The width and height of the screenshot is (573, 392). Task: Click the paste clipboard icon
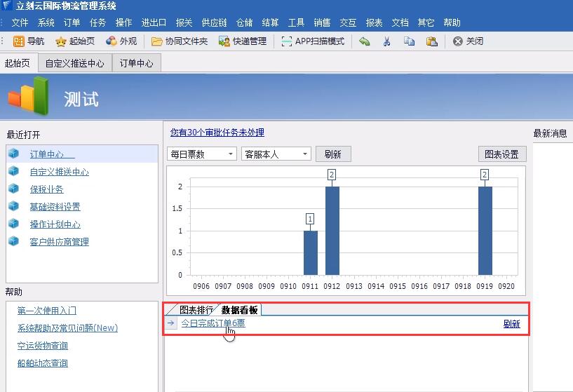pyautogui.click(x=432, y=41)
